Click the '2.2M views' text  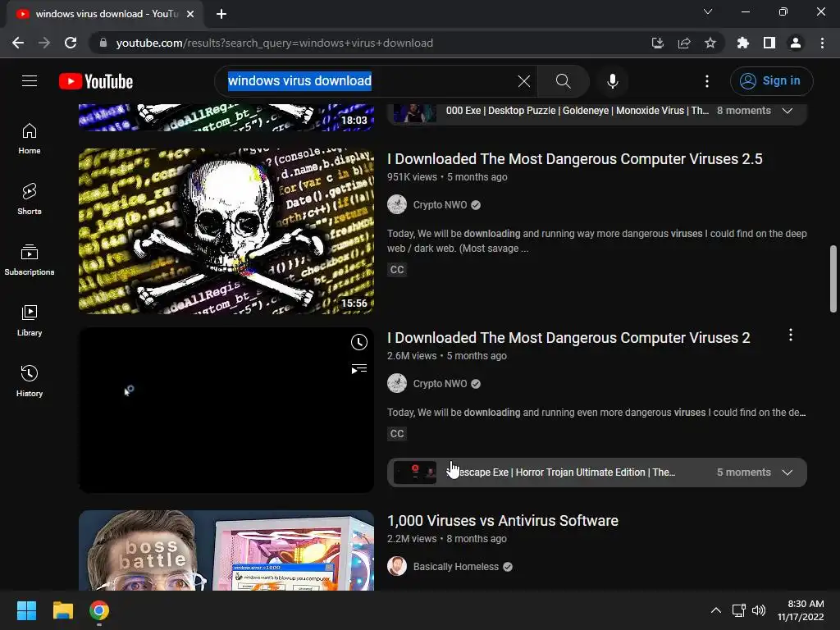pyautogui.click(x=412, y=538)
